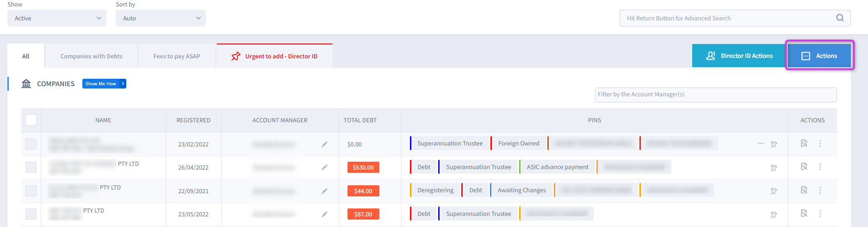Tick checkbox for company registered 23/02/2022
The width and height of the screenshot is (868, 227).
tap(31, 144)
